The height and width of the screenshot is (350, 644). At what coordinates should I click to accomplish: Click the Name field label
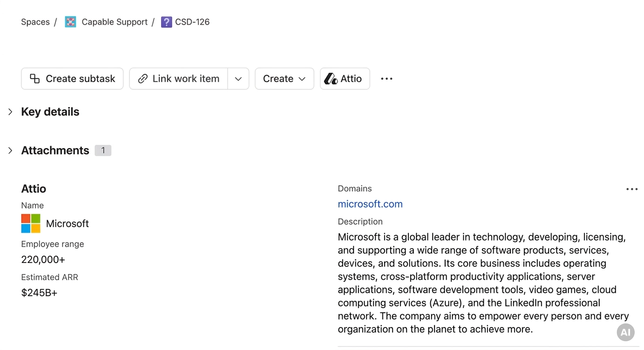pos(33,205)
